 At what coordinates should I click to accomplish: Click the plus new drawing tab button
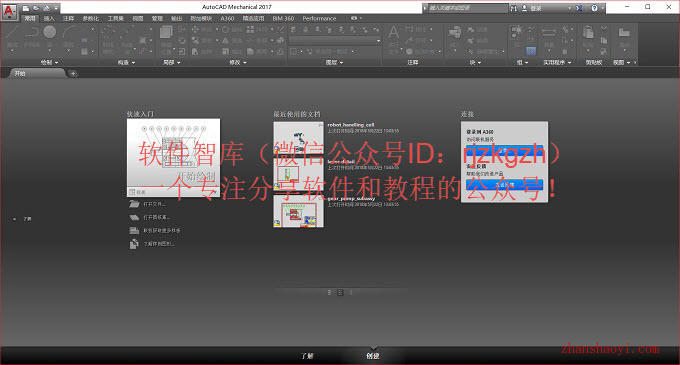pyautogui.click(x=73, y=73)
